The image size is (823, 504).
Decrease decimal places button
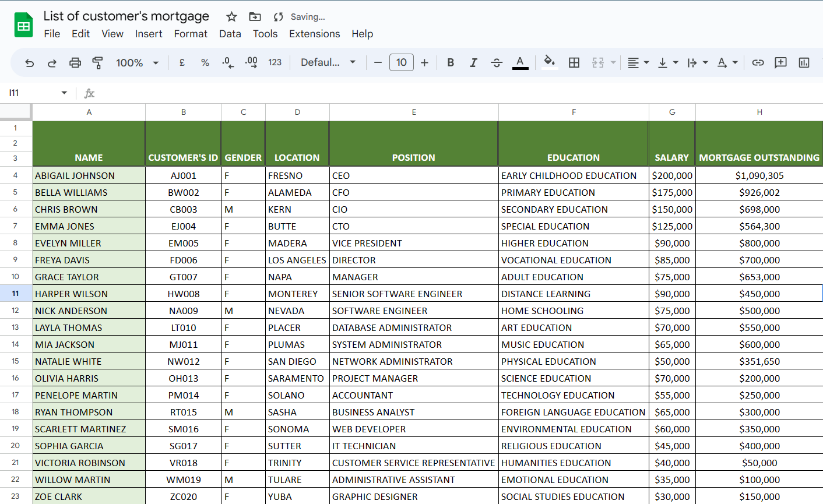coord(228,63)
